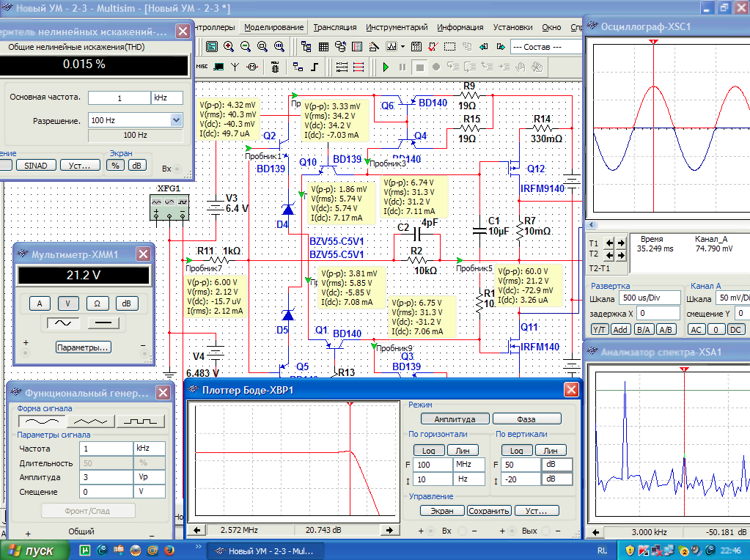Pause the simulation with the pause icon

402,67
